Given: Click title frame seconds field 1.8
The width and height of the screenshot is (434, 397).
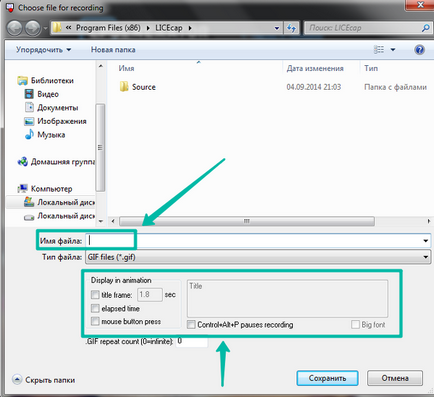Looking at the screenshot, I should [150, 295].
